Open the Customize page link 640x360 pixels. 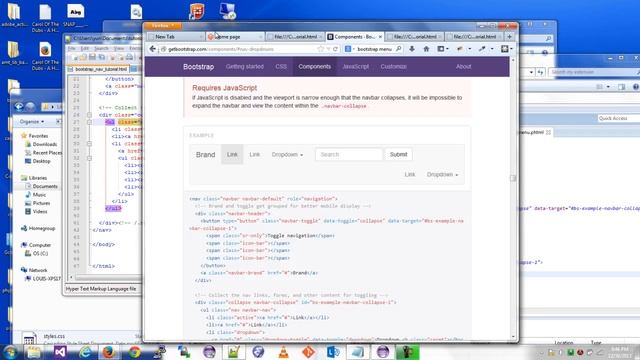pyautogui.click(x=393, y=67)
